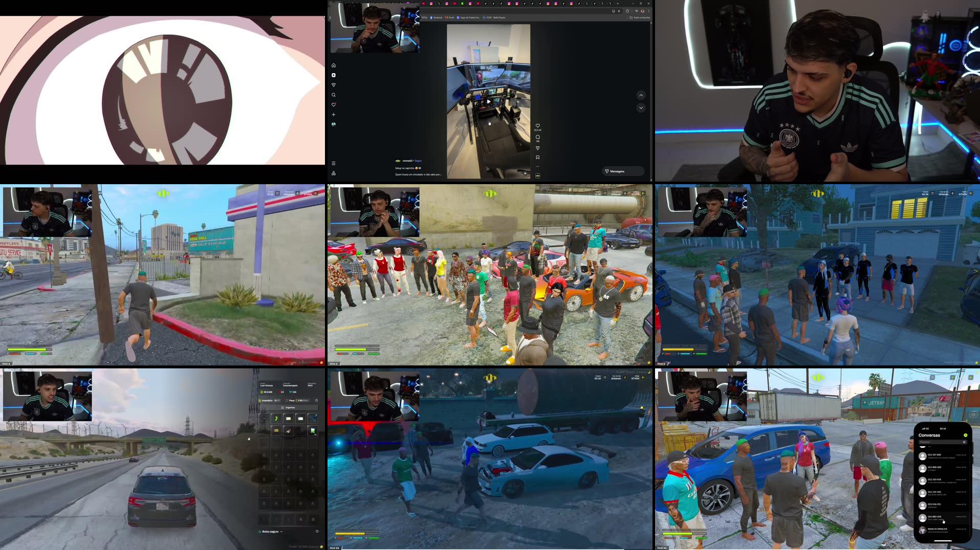Click the plus upload icon in sidebar

(334, 115)
